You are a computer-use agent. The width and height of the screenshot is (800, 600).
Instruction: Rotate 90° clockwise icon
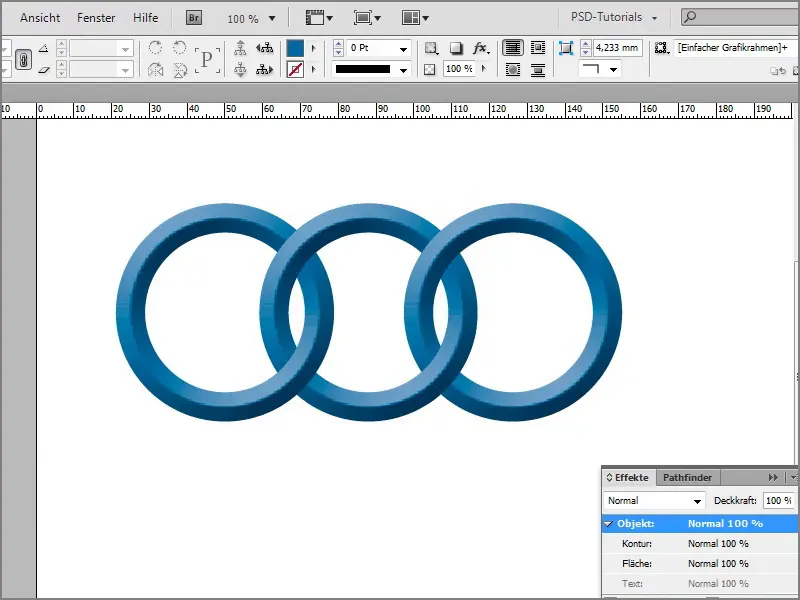tap(155, 48)
